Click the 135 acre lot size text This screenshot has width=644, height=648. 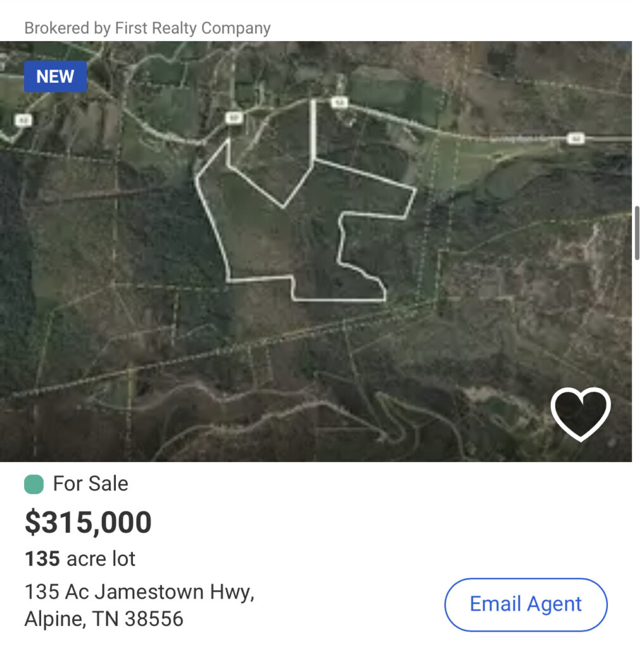[x=80, y=559]
